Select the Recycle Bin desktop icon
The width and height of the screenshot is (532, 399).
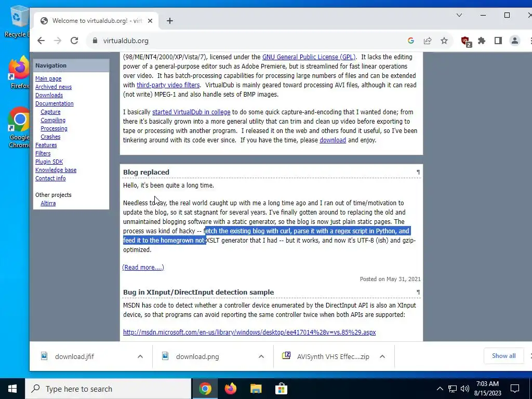pyautogui.click(x=17, y=21)
